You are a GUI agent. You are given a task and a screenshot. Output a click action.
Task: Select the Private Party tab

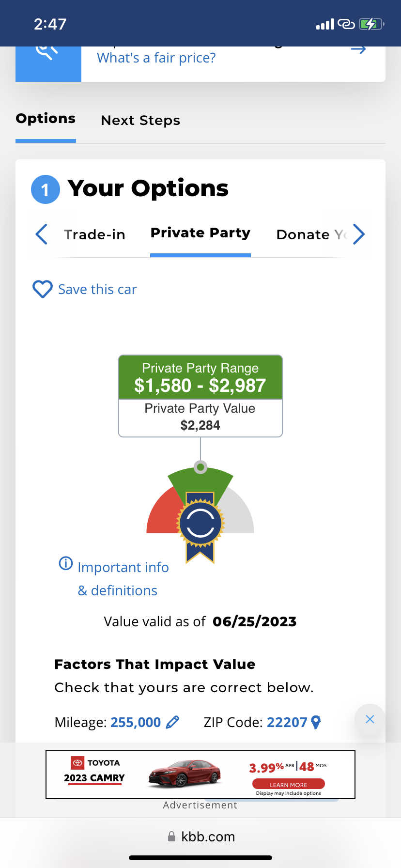[x=200, y=233]
